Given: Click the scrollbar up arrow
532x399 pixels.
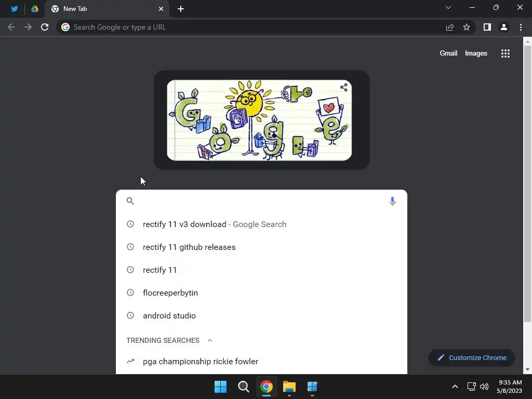Looking at the screenshot, I should pos(527,42).
